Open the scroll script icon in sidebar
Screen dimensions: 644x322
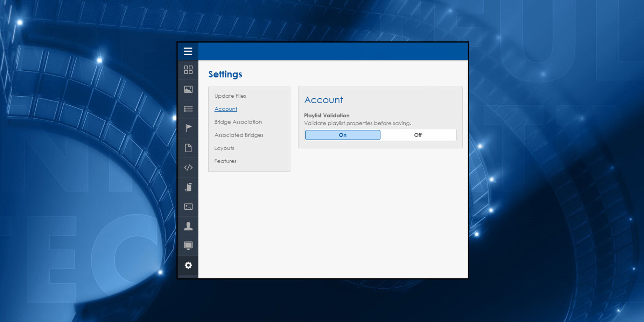point(188,187)
